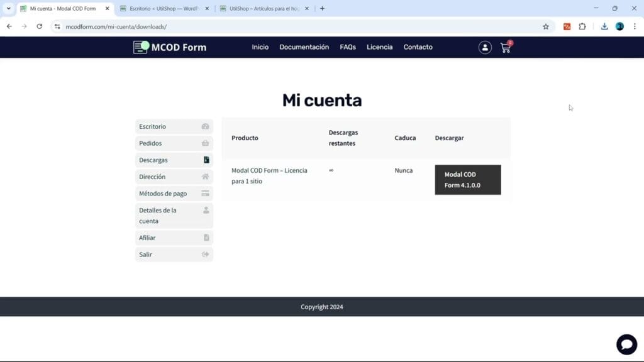644x362 pixels.
Task: Open Detalles de la cuenta link
Action: [174, 216]
